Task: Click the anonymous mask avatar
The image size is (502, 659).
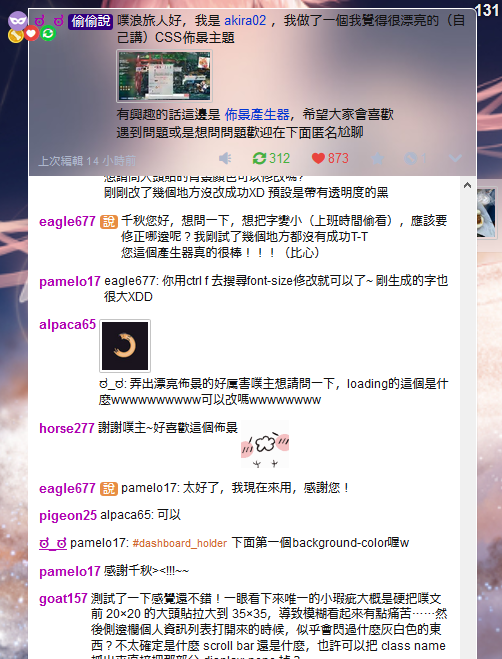Action: [x=18, y=20]
